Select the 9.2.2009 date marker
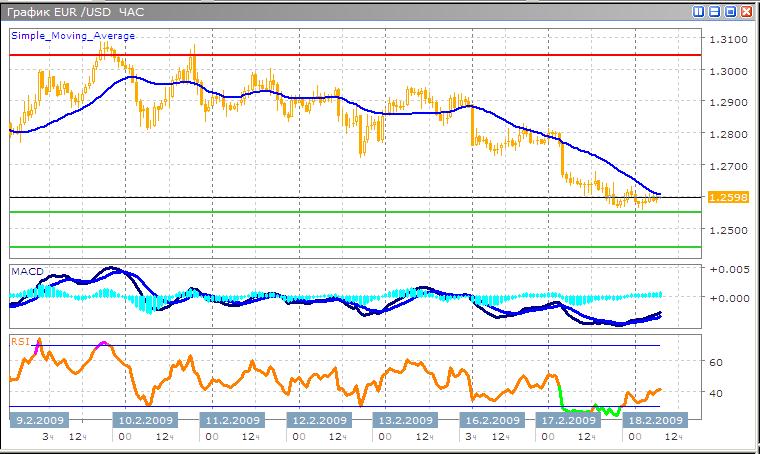The width and height of the screenshot is (760, 454). [38, 420]
